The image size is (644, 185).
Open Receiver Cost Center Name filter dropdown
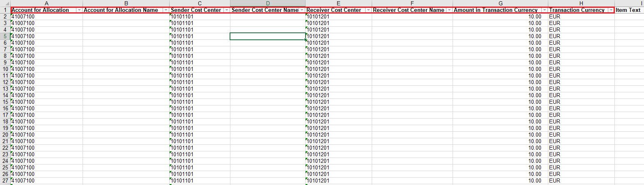coord(449,10)
